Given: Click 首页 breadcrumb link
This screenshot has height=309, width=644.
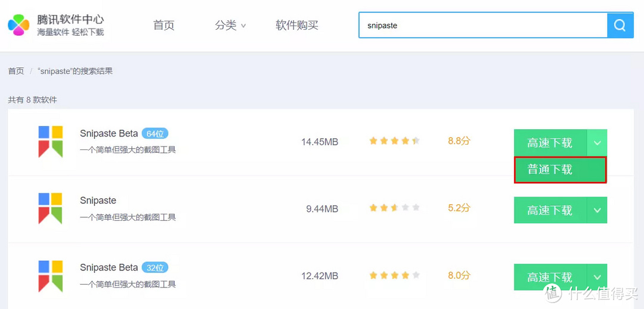Looking at the screenshot, I should (16, 71).
